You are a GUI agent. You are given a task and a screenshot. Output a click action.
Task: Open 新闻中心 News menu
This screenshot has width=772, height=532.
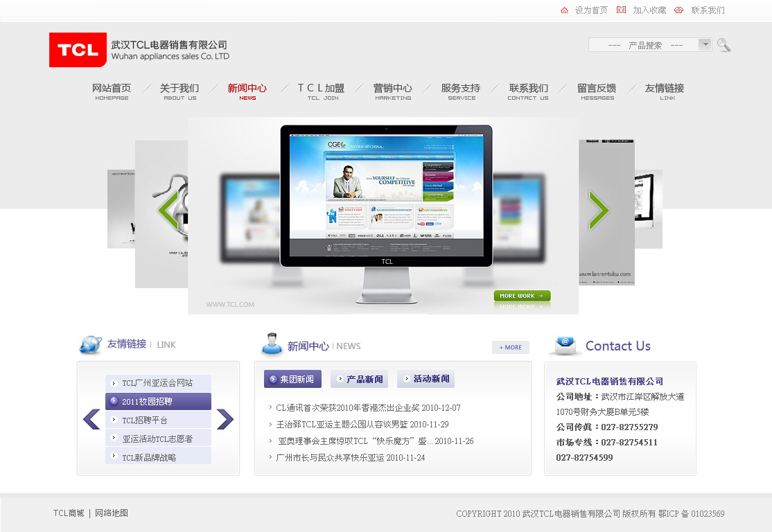click(x=247, y=91)
